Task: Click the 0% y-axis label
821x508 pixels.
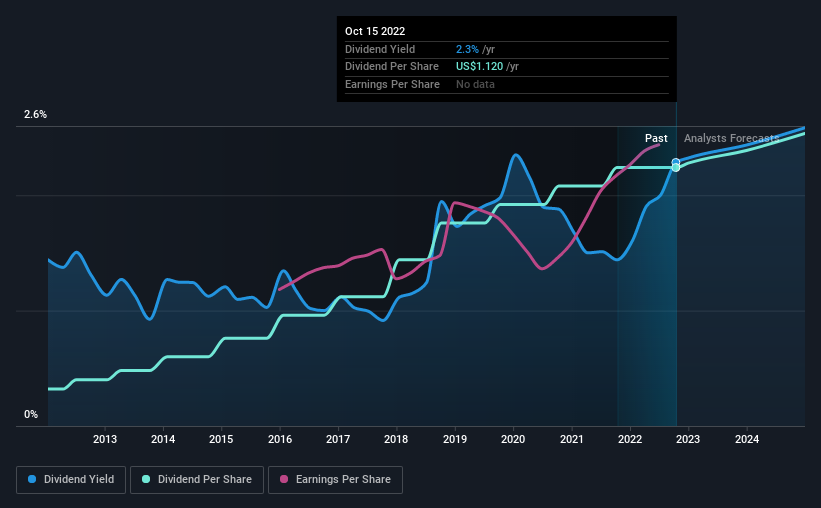Action: [x=31, y=414]
